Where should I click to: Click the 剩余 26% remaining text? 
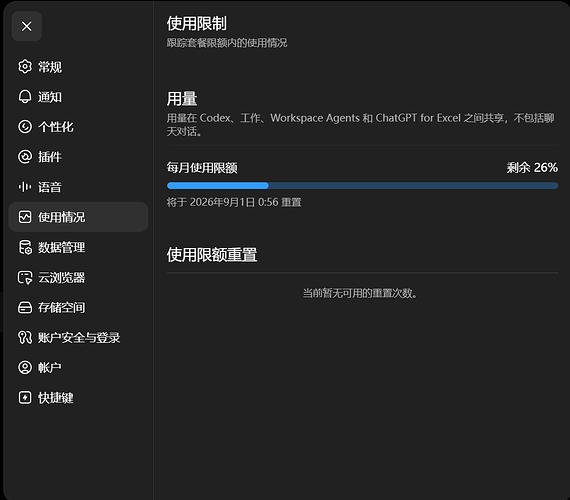[532, 168]
